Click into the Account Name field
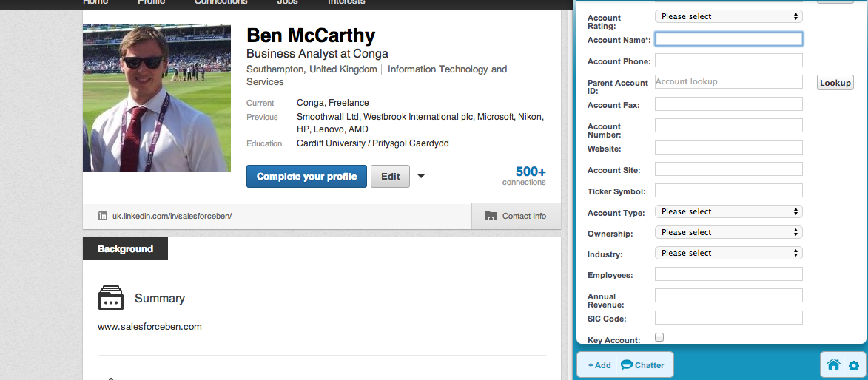868x380 pixels. (728, 38)
